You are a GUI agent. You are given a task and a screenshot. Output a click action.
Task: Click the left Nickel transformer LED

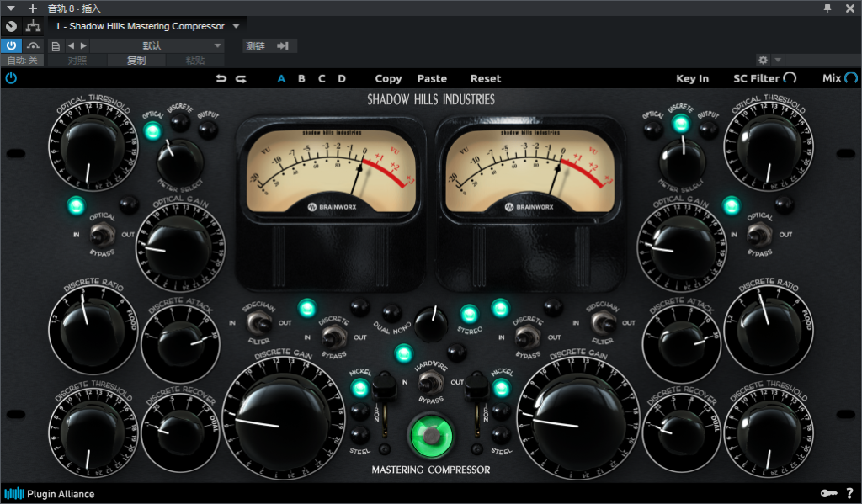click(x=360, y=388)
